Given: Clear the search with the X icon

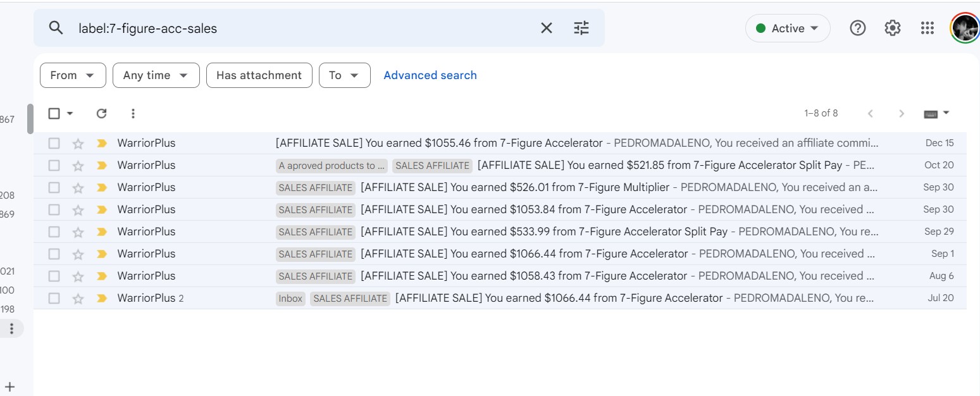Looking at the screenshot, I should [546, 28].
